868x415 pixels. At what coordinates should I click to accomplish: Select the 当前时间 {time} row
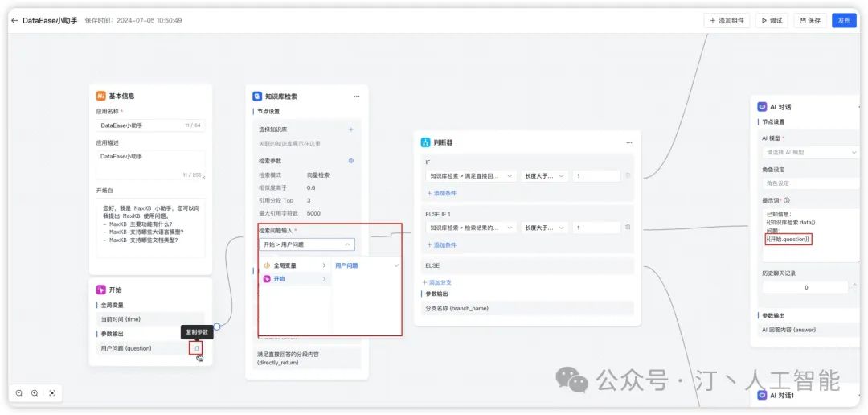click(x=150, y=319)
